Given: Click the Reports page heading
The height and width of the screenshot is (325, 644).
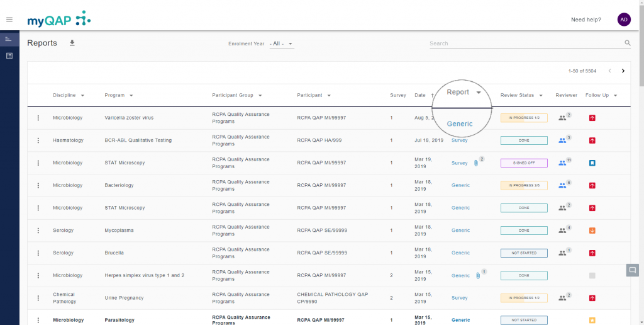Looking at the screenshot, I should tap(42, 43).
